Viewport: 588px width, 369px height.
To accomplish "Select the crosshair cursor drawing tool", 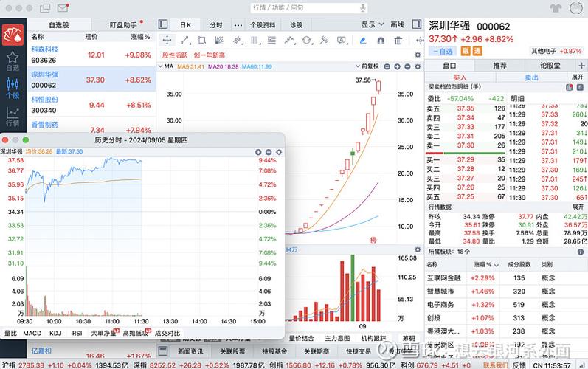I will 167,41.
